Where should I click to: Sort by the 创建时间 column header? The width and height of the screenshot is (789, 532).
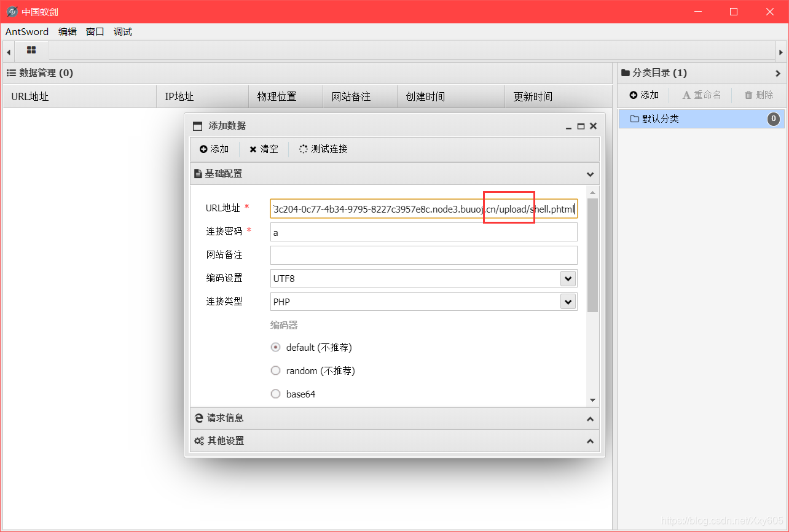click(x=451, y=96)
